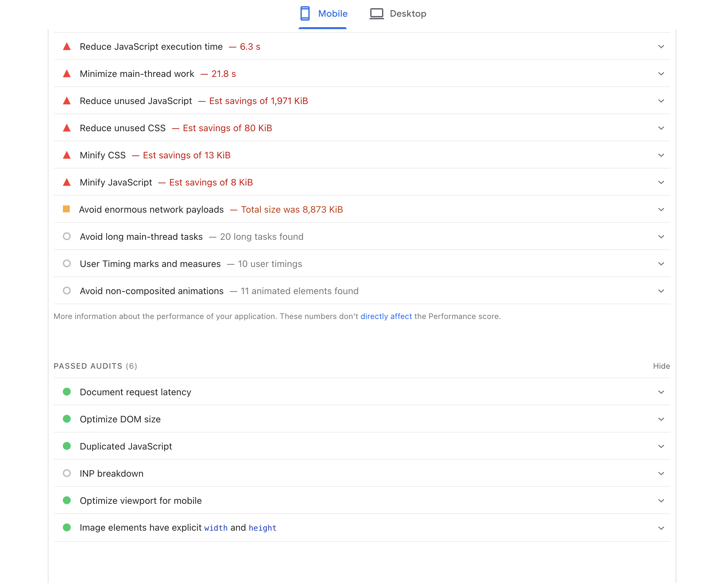Click Avoid non-composited animations audit title

152,291
